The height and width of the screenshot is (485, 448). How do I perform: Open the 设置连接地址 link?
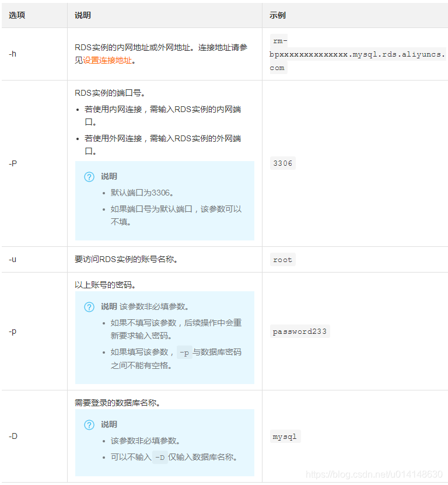click(x=107, y=60)
